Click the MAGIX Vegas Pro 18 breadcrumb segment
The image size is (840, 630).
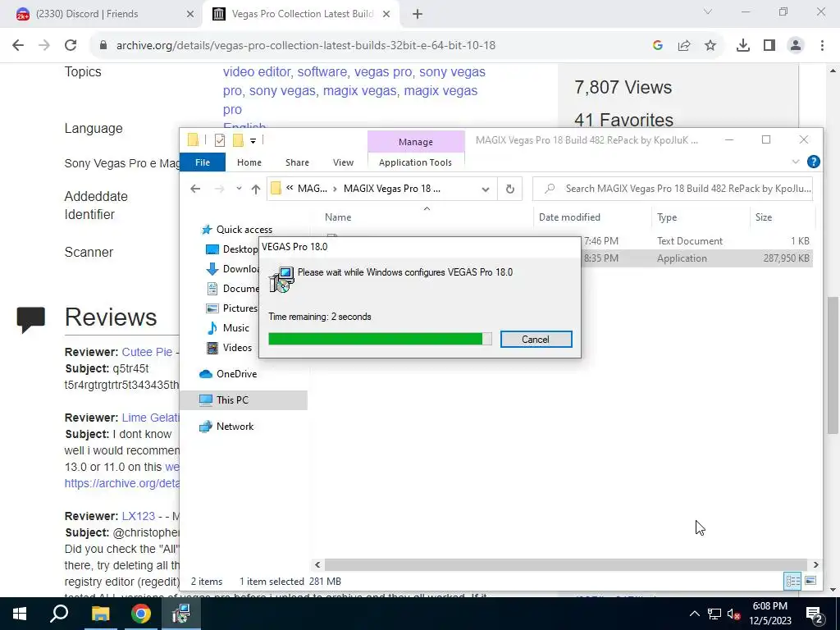[391, 189]
